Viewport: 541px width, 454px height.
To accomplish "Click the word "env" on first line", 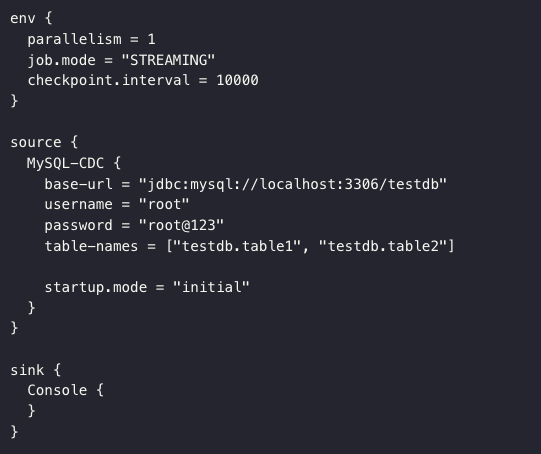I will tap(23, 19).
